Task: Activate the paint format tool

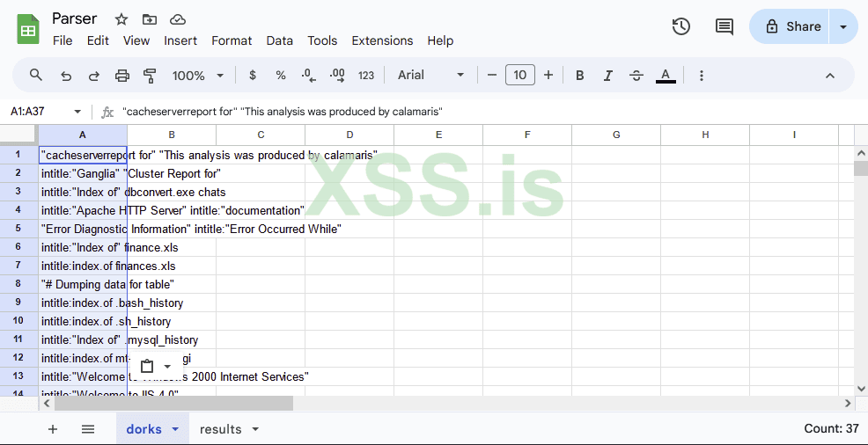Action: tap(150, 76)
